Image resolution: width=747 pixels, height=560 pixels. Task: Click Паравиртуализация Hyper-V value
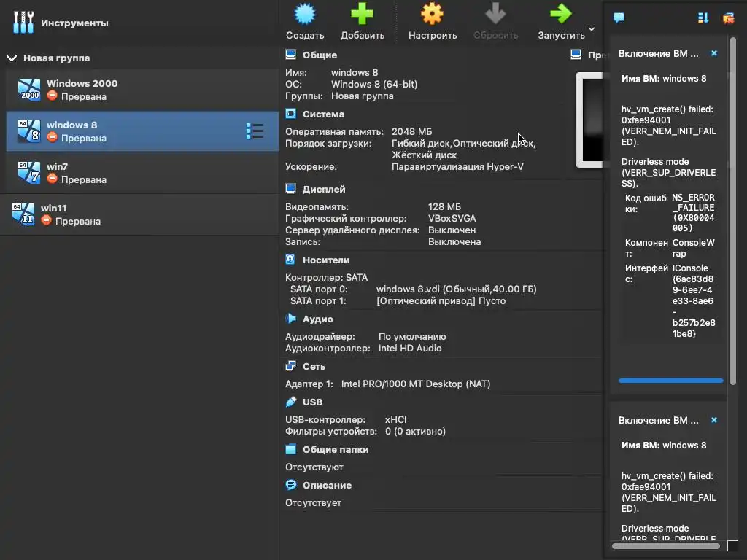[x=457, y=167]
